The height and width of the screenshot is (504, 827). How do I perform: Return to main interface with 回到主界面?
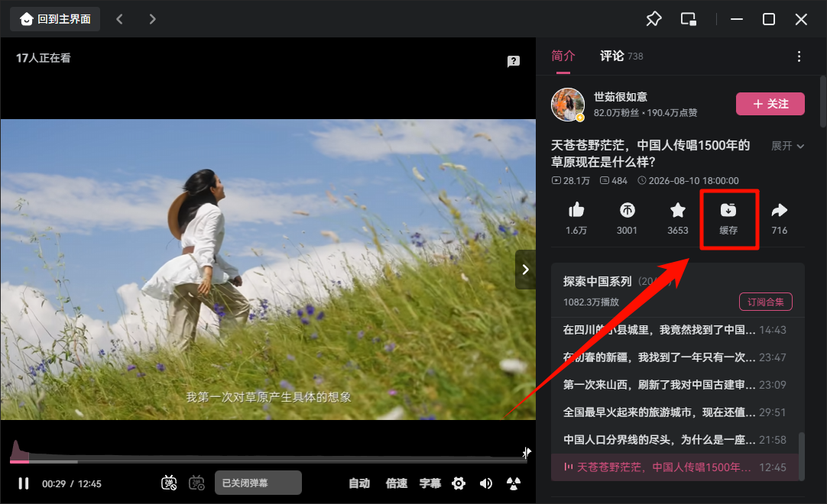tap(55, 20)
